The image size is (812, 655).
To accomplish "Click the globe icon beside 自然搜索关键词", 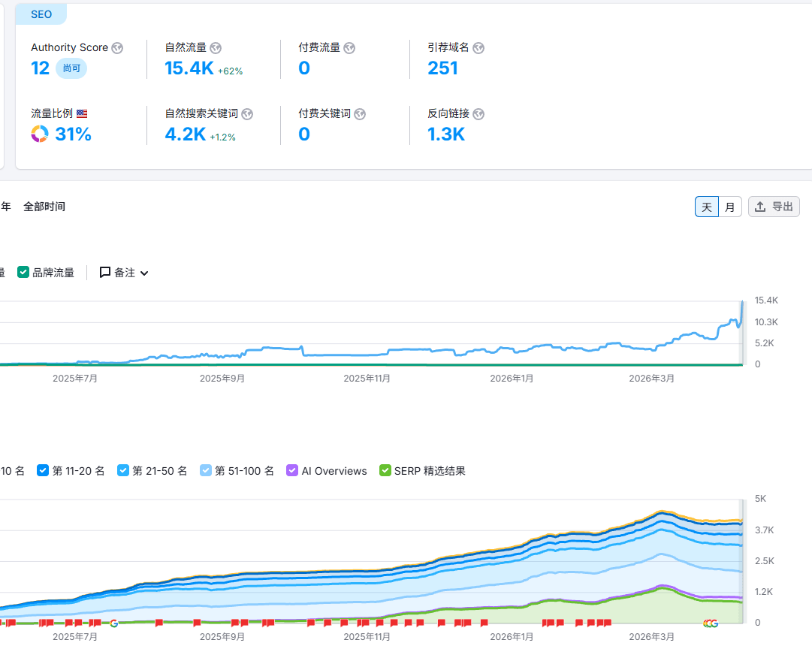I will tap(247, 114).
